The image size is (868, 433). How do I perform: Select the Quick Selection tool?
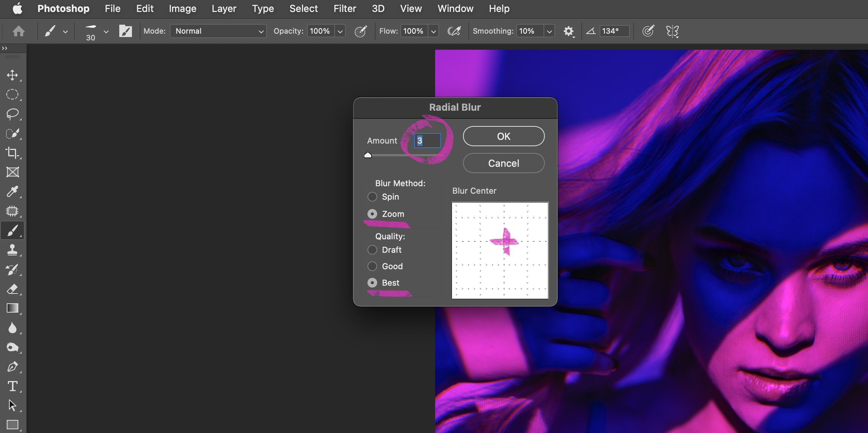click(12, 133)
